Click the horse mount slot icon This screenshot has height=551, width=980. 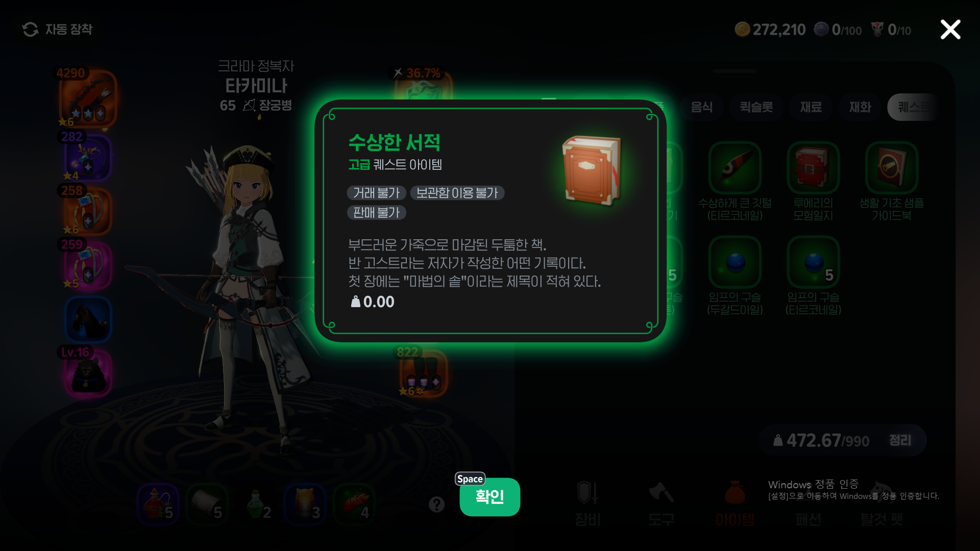tap(88, 319)
